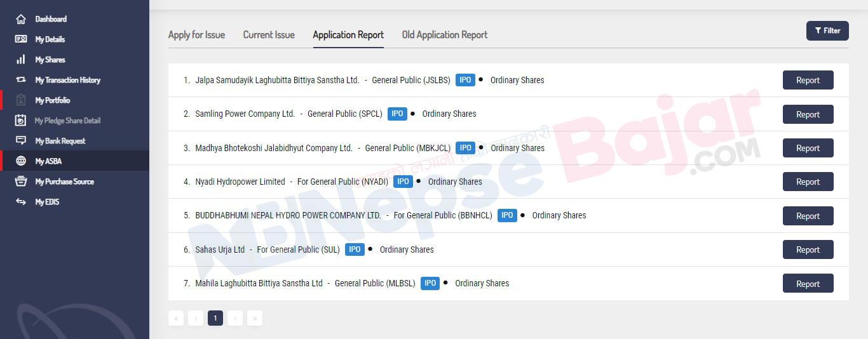The image size is (868, 339).
Task: Click text 'Samling Power Company Ltd.'
Action: pyautogui.click(x=245, y=114)
